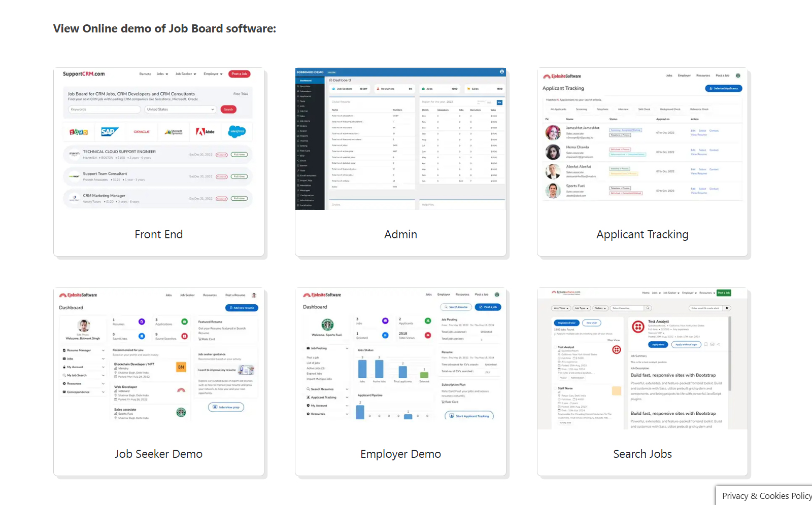Open the United States country dropdown

click(180, 109)
